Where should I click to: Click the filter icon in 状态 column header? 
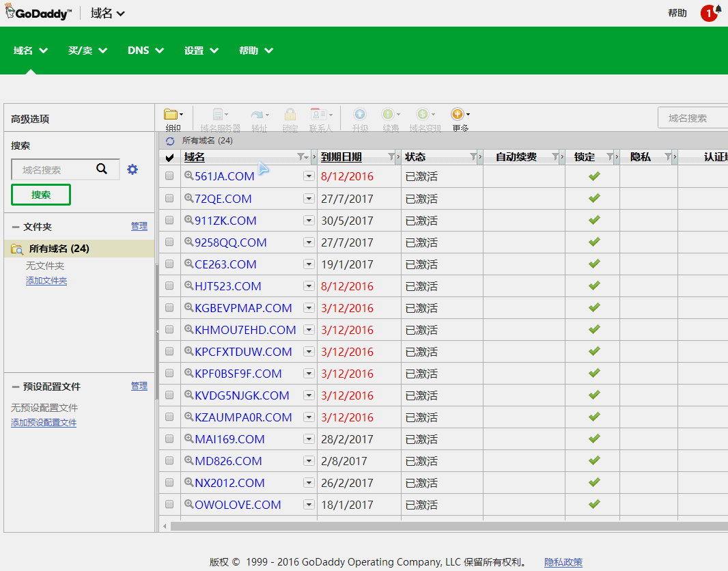pyautogui.click(x=473, y=157)
